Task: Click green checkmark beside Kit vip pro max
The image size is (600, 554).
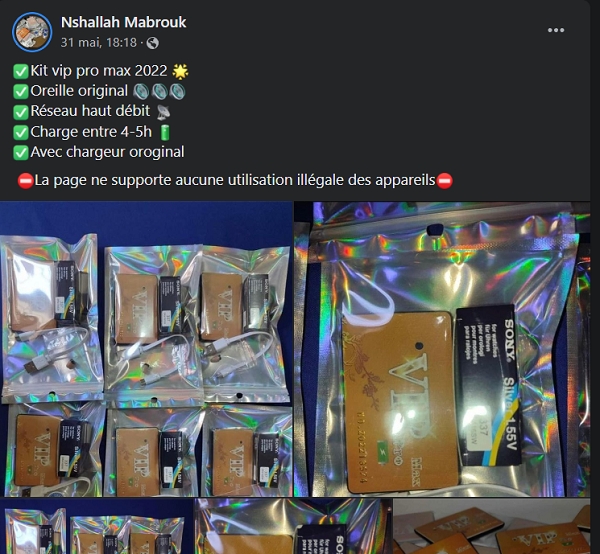Action: tap(21, 72)
